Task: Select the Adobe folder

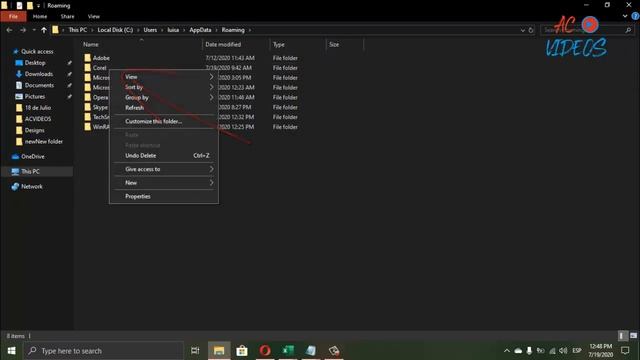Action: (x=101, y=58)
